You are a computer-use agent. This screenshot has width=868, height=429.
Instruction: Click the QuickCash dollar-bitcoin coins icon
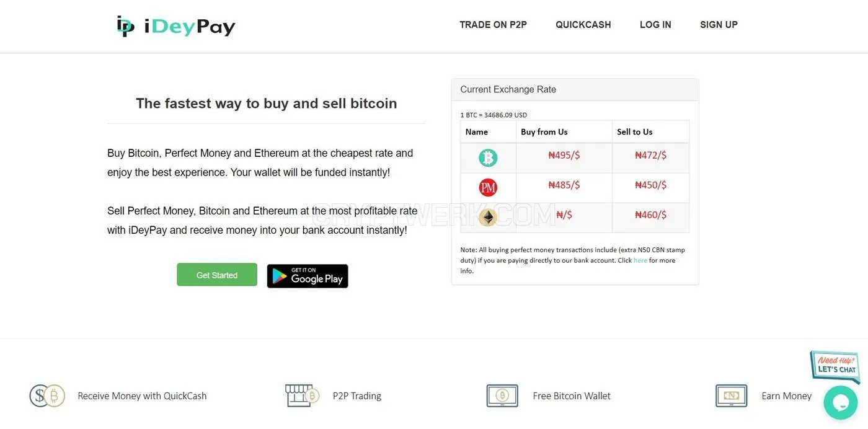coord(47,396)
